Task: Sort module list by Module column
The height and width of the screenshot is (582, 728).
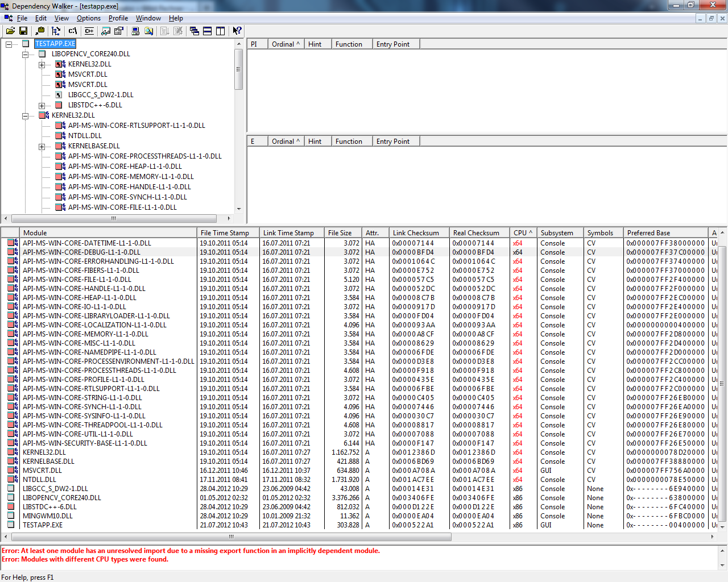Action: click(x=108, y=232)
